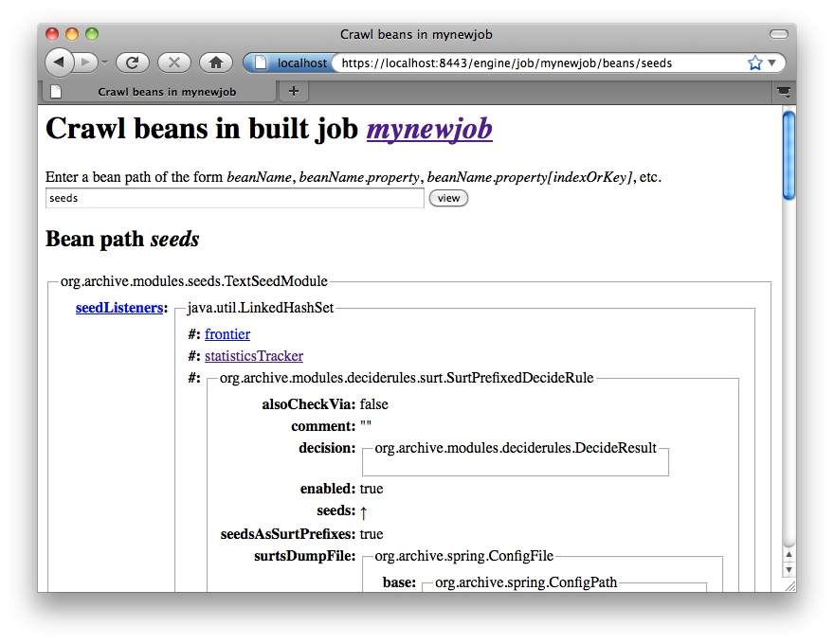This screenshot has height=644, width=834.
Task: Click the vertical scrollbar thumb
Action: (x=789, y=154)
